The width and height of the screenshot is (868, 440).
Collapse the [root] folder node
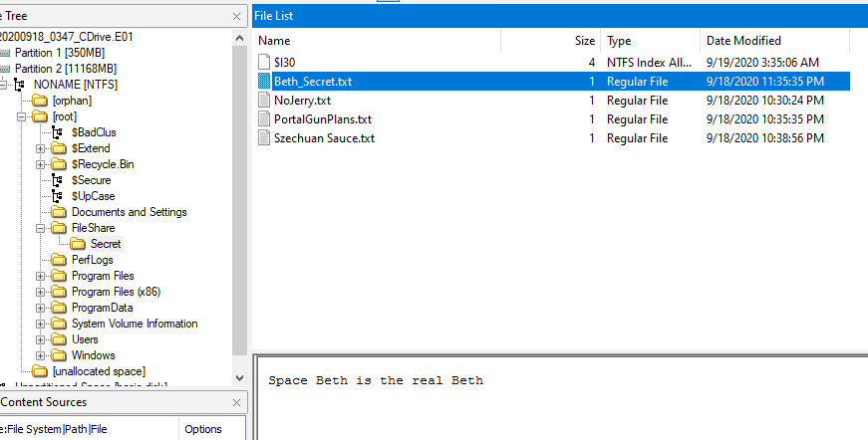pyautogui.click(x=21, y=117)
